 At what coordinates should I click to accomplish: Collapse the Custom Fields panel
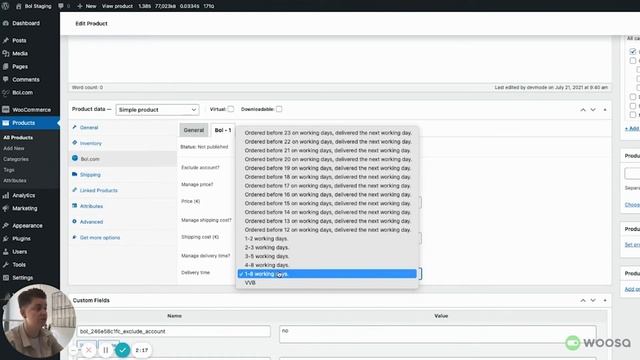coord(605,300)
